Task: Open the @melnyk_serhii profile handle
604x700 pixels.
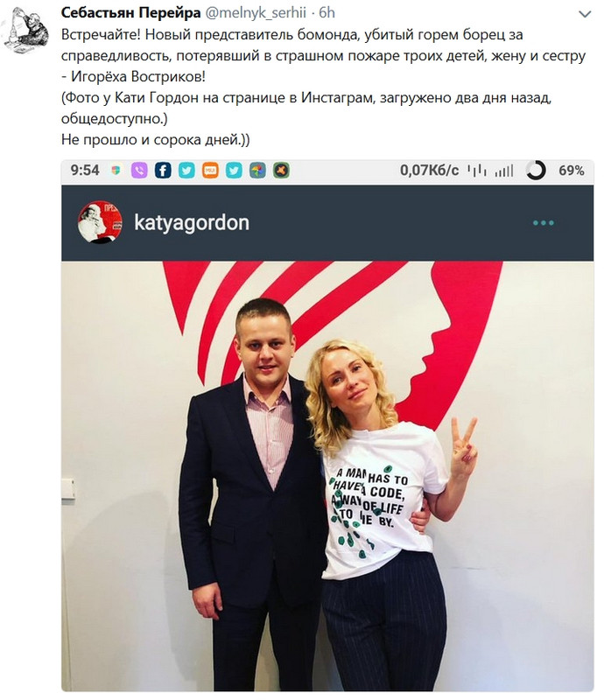Action: pyautogui.click(x=256, y=12)
